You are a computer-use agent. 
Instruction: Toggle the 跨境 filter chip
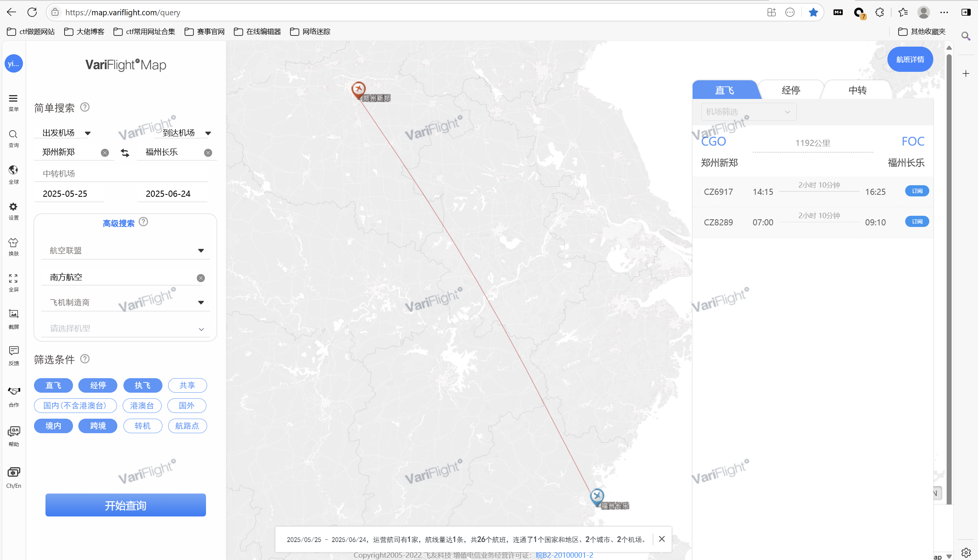click(x=98, y=426)
